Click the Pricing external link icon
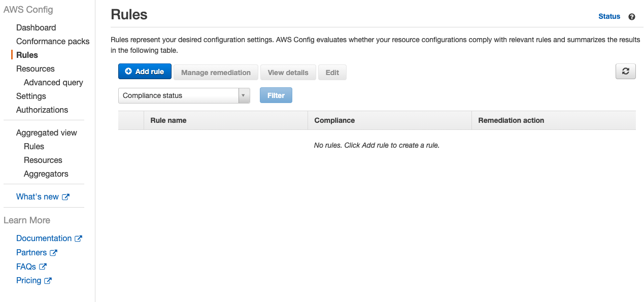The image size is (644, 302). pyautogui.click(x=48, y=280)
